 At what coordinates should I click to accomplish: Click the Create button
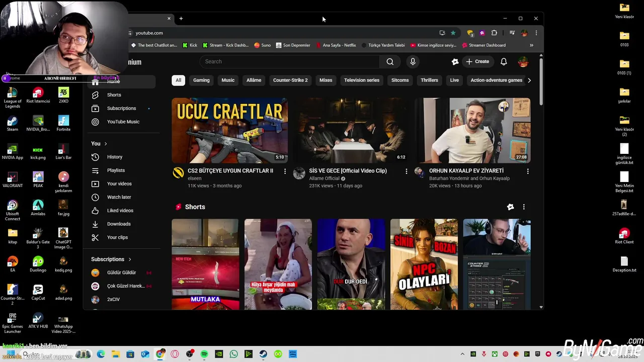pos(477,61)
